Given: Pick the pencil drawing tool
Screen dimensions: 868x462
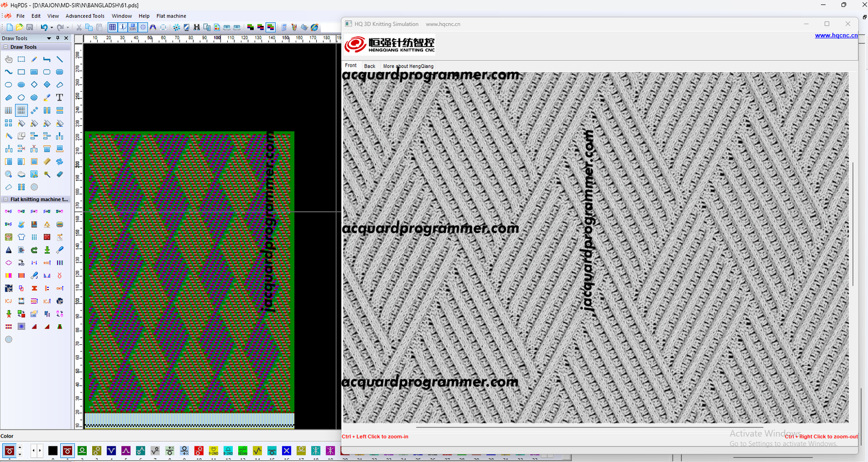Looking at the screenshot, I should [34, 59].
